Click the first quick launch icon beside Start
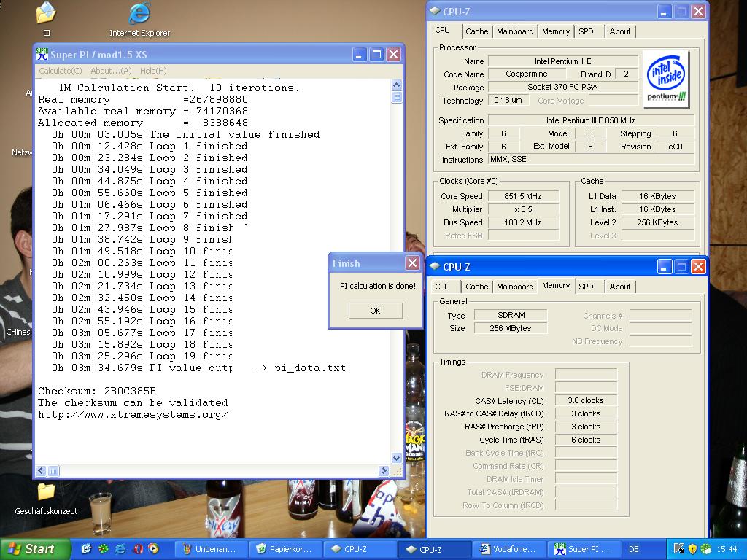The image size is (747, 560). click(86, 549)
